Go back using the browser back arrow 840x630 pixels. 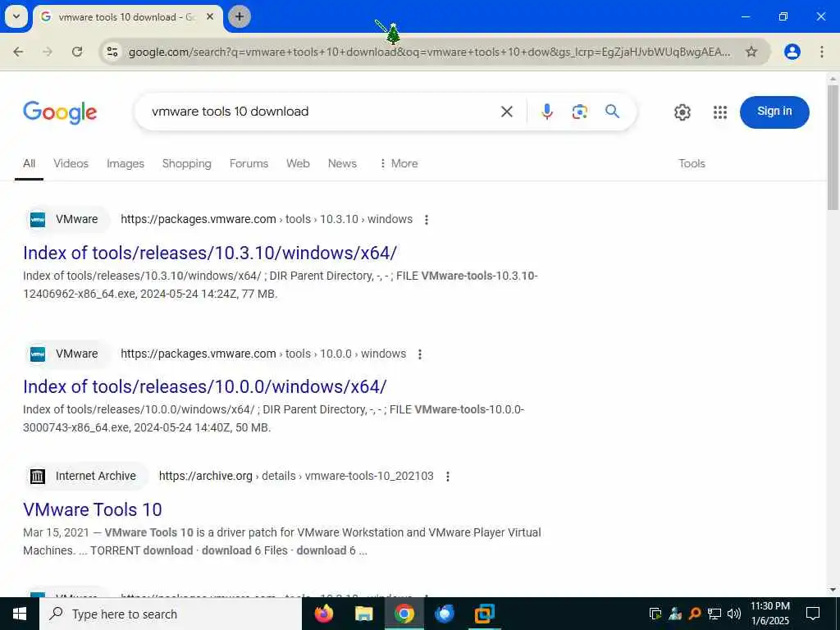tap(18, 52)
